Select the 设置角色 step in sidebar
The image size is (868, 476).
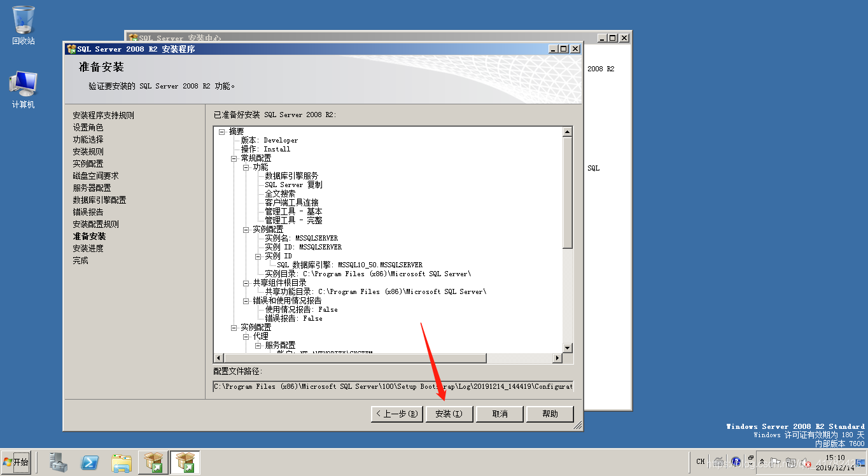(x=88, y=127)
